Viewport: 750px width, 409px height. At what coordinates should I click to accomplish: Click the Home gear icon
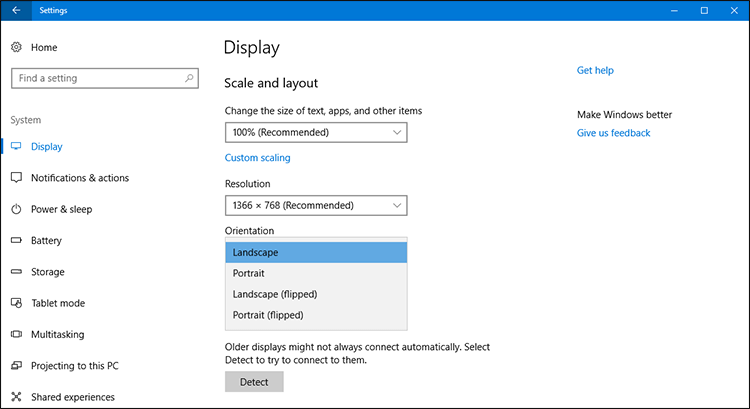click(x=16, y=47)
